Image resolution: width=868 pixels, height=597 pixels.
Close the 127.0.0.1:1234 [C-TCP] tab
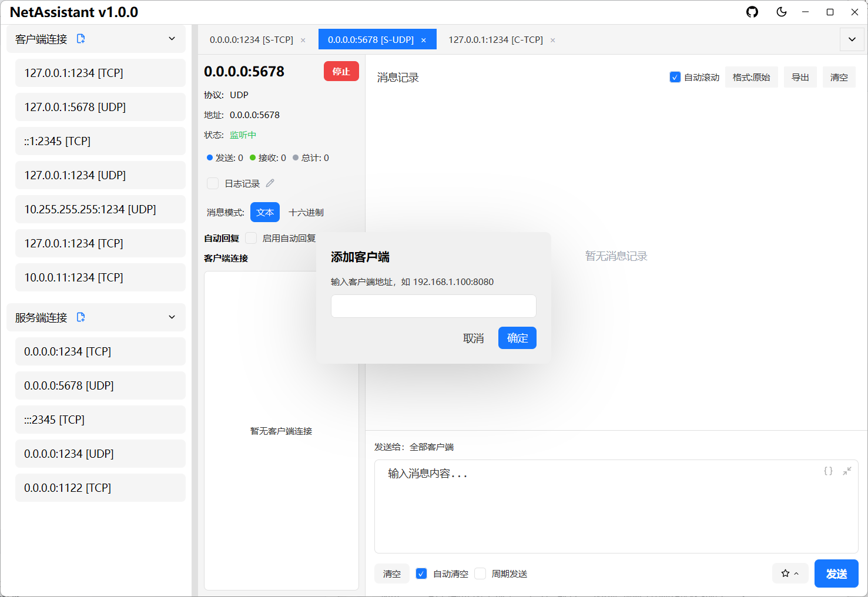[552, 40]
